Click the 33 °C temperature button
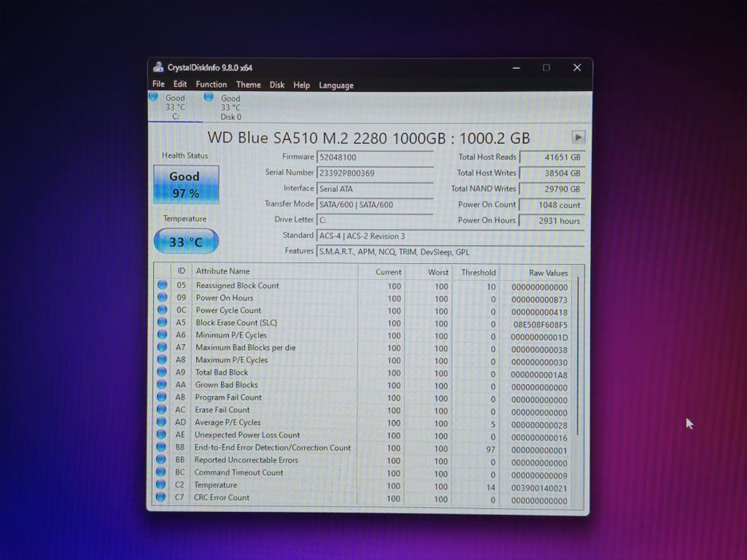Viewport: 747px width, 560px height. 186,242
